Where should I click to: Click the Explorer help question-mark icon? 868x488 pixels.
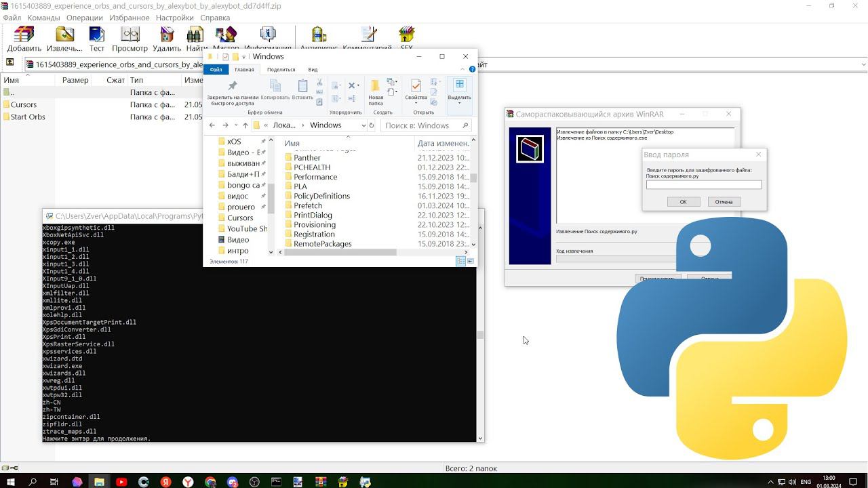472,69
